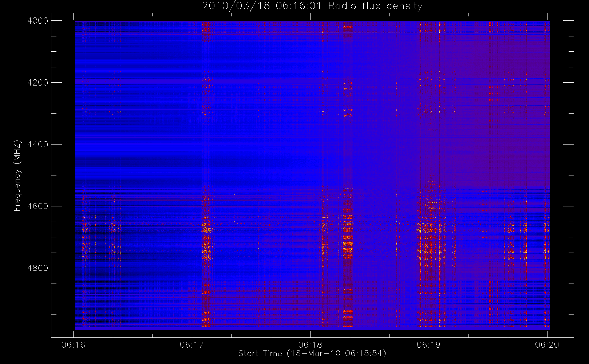
Task: Click the 'Frequency (MHZ)' axis title
Action: [17, 175]
